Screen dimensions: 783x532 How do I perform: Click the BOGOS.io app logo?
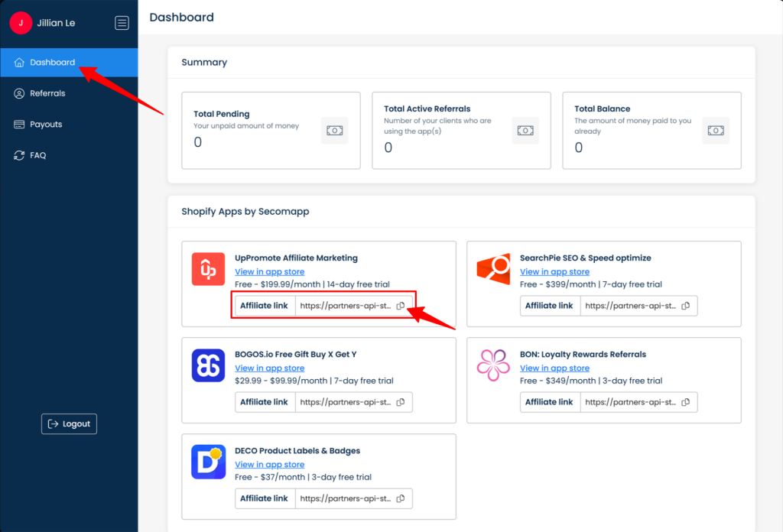(208, 365)
